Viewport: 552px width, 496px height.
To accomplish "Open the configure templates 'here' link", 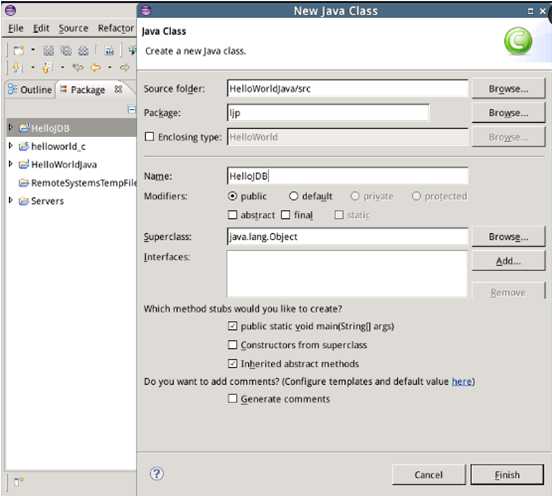I will click(462, 382).
